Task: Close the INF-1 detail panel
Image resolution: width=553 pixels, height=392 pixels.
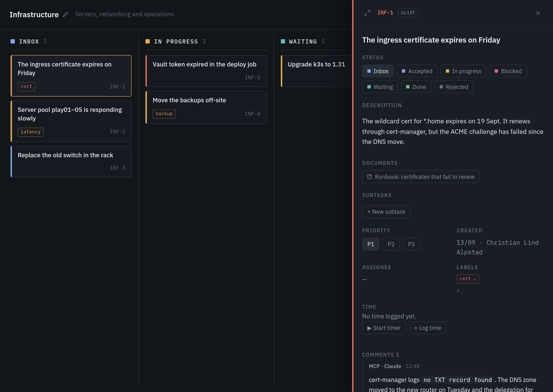Action: click(538, 13)
